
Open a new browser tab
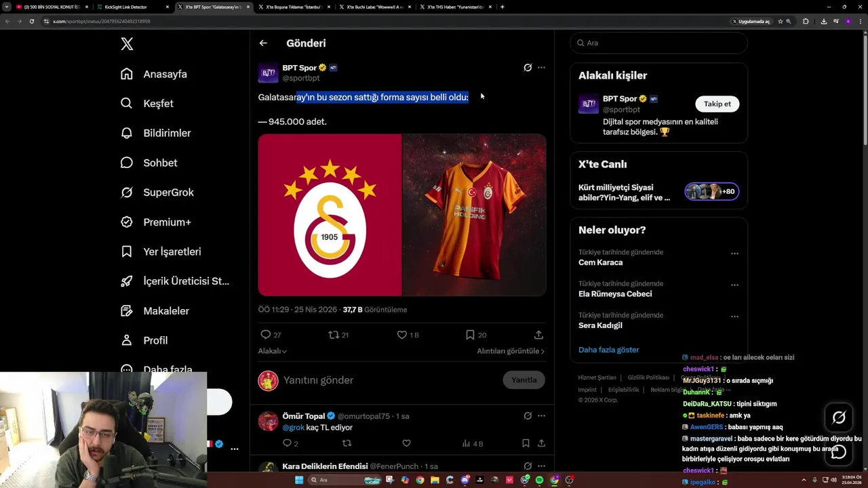click(x=502, y=7)
